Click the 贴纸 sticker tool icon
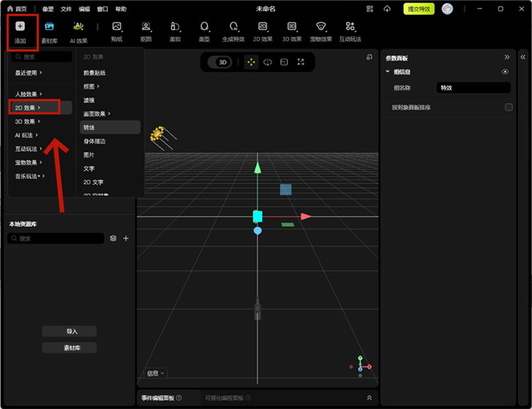 tap(116, 27)
